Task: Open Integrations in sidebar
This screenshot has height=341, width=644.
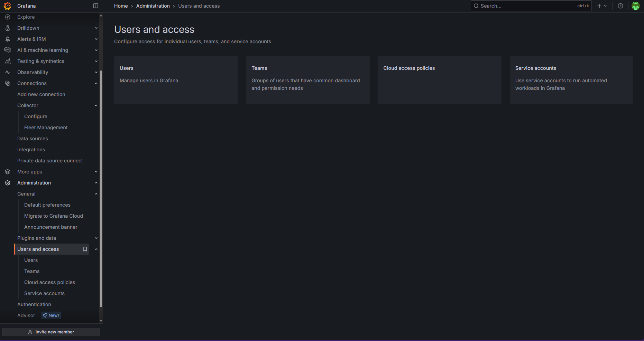Action: click(x=31, y=150)
